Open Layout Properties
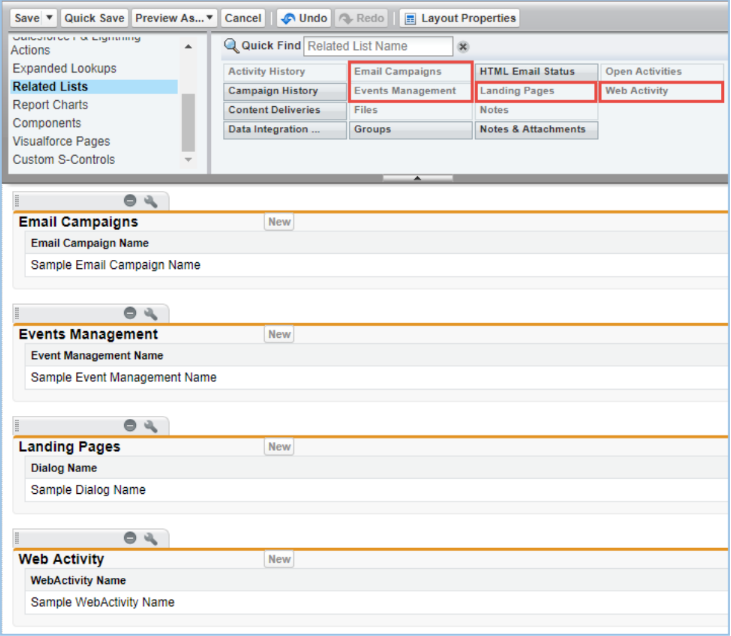Screen dimensions: 731x636 pyautogui.click(x=460, y=18)
